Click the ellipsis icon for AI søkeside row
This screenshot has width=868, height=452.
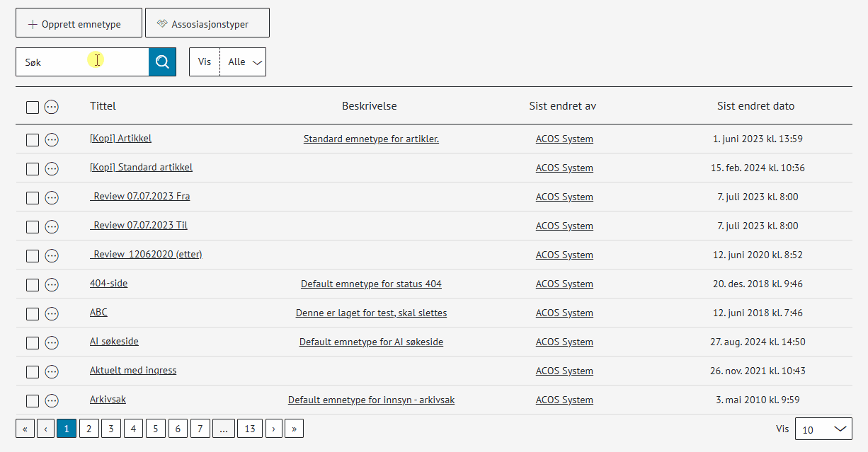point(52,342)
